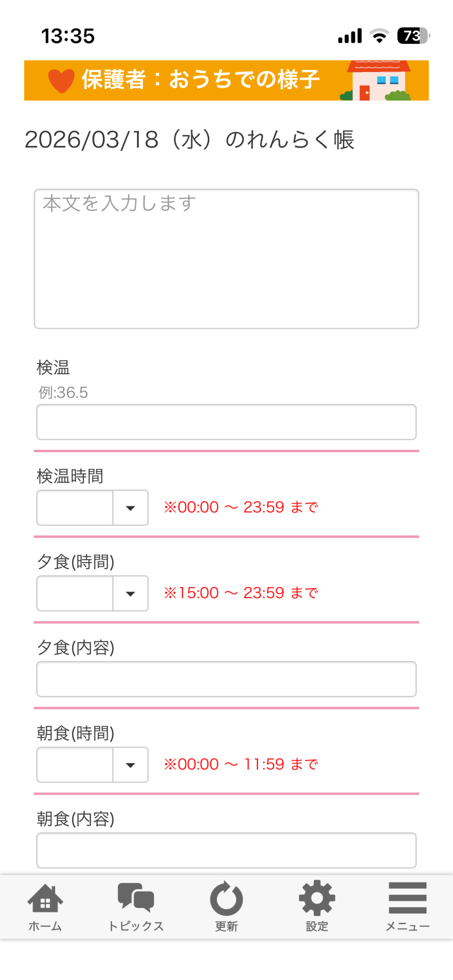The image size is (453, 980).
Task: Click the 検温 temperature input field
Action: coord(226,422)
